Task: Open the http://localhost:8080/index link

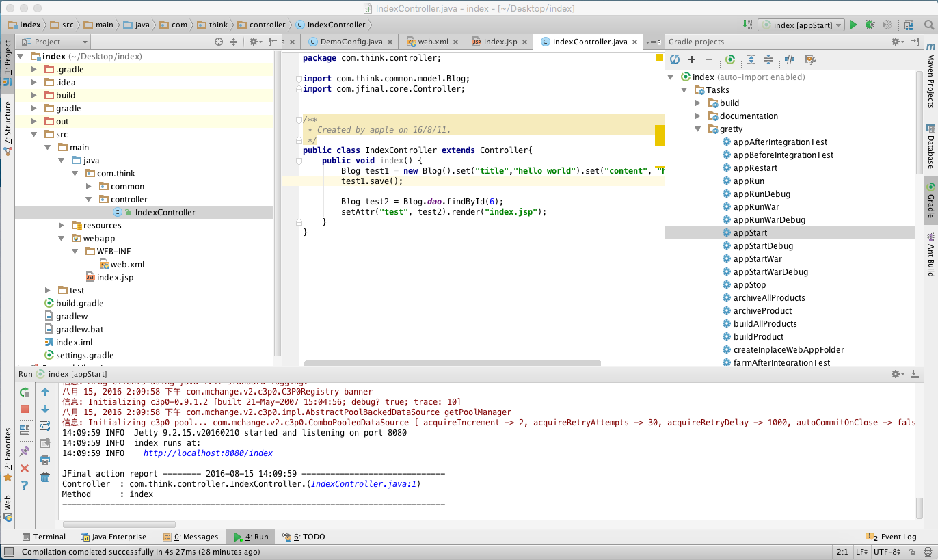Action: [x=208, y=453]
